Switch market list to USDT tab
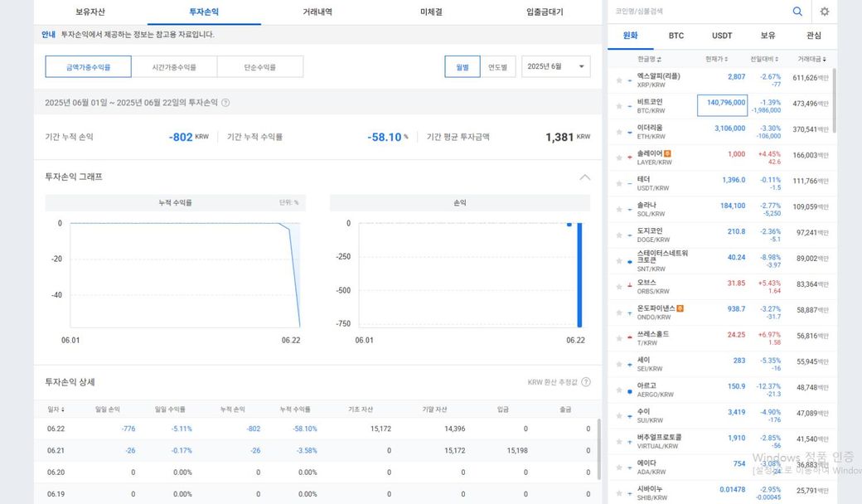The width and height of the screenshot is (862, 504). [x=722, y=36]
